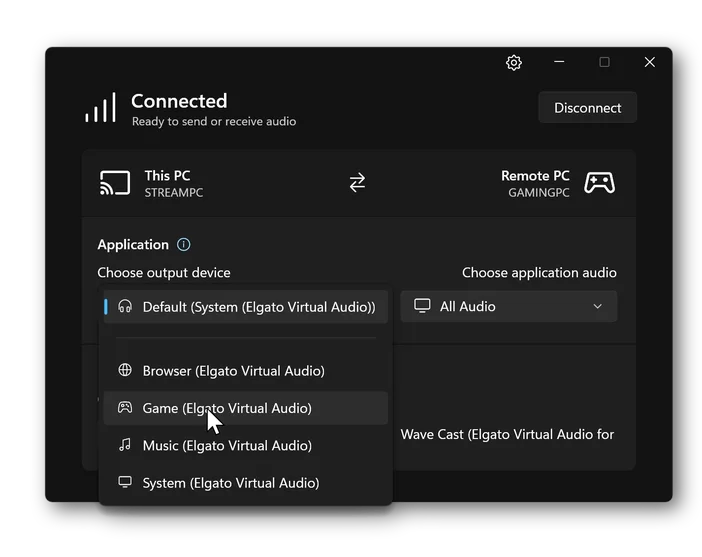Click the All Audio dropdown chevron
Screen dimensions: 702x557
(597, 306)
